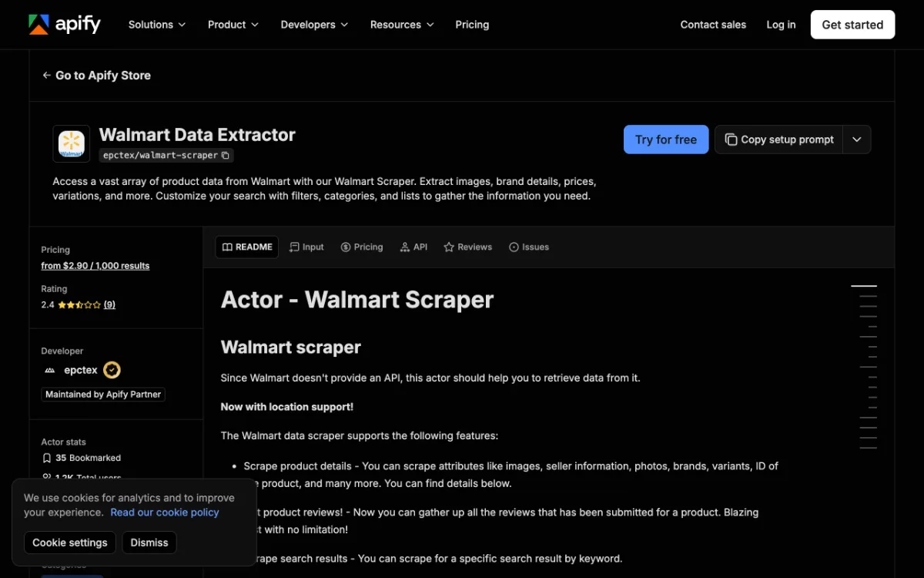Dismiss the cookie banner
This screenshot has height=578, width=924.
pos(149,543)
